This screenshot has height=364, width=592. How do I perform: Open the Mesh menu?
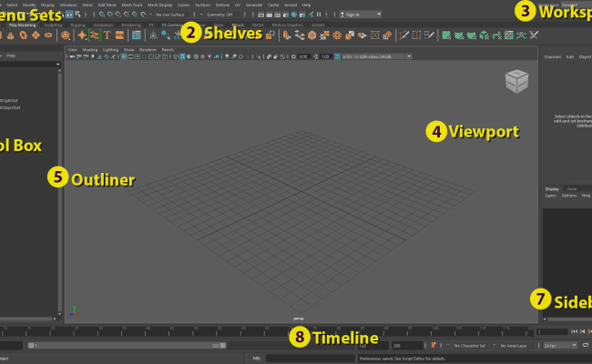tap(87, 5)
